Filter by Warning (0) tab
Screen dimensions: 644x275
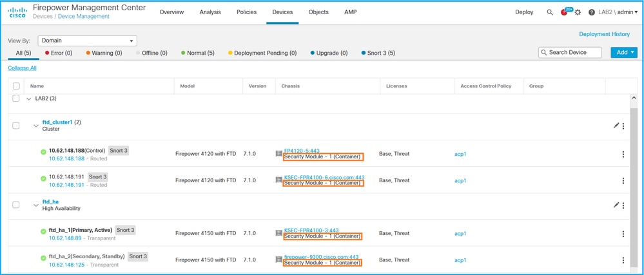[104, 53]
